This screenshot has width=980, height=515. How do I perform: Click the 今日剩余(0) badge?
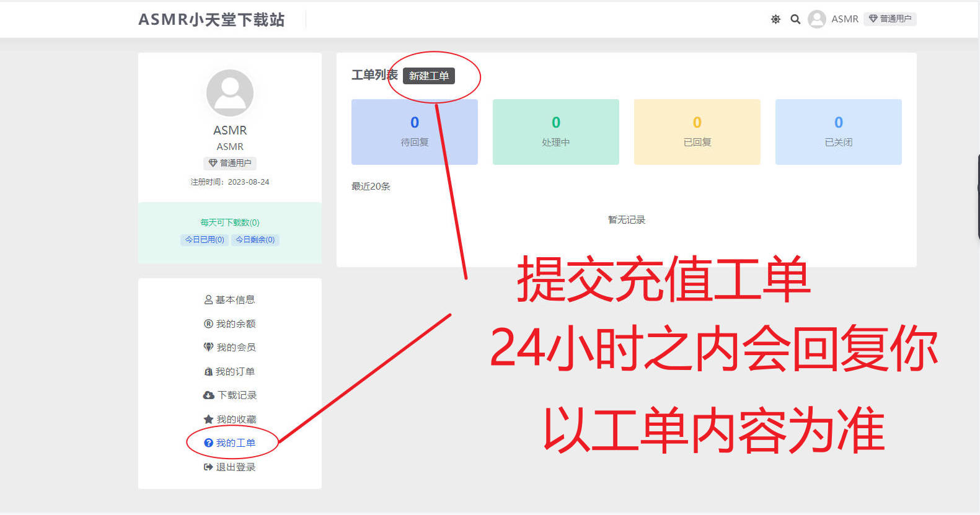coord(255,240)
